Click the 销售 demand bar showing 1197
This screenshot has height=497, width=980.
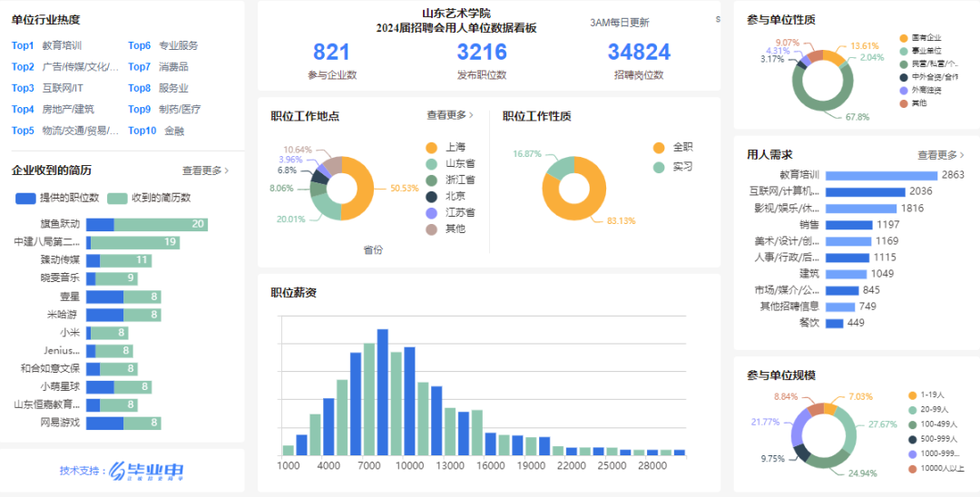[x=848, y=225]
